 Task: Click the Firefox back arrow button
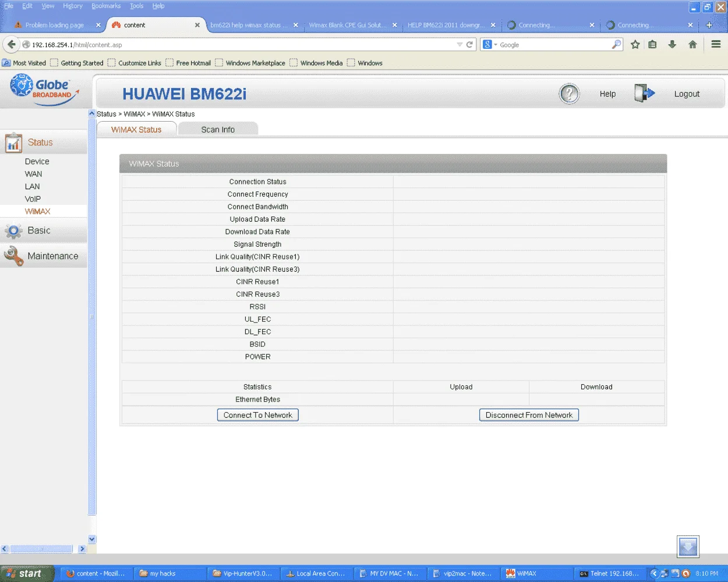coord(12,44)
